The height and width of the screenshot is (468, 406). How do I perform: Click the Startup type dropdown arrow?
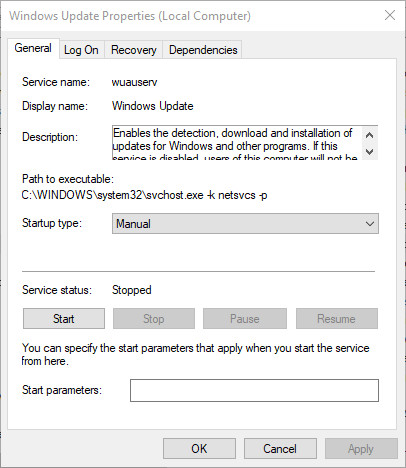tap(370, 224)
